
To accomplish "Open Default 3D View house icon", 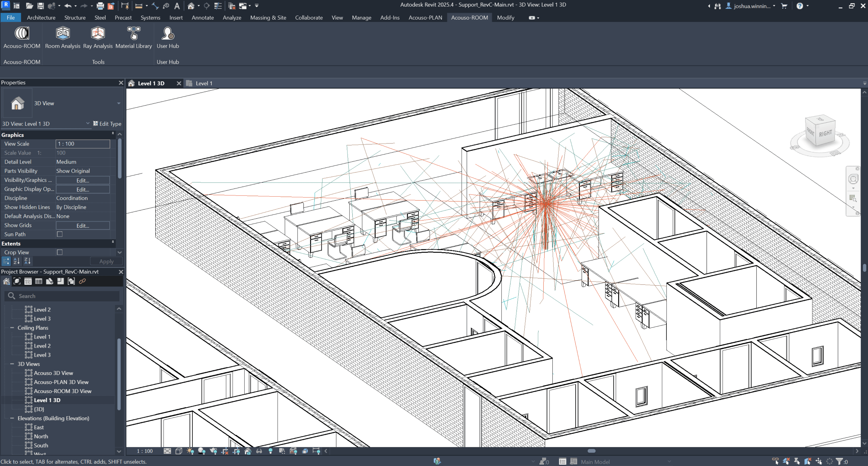I will coord(191,6).
